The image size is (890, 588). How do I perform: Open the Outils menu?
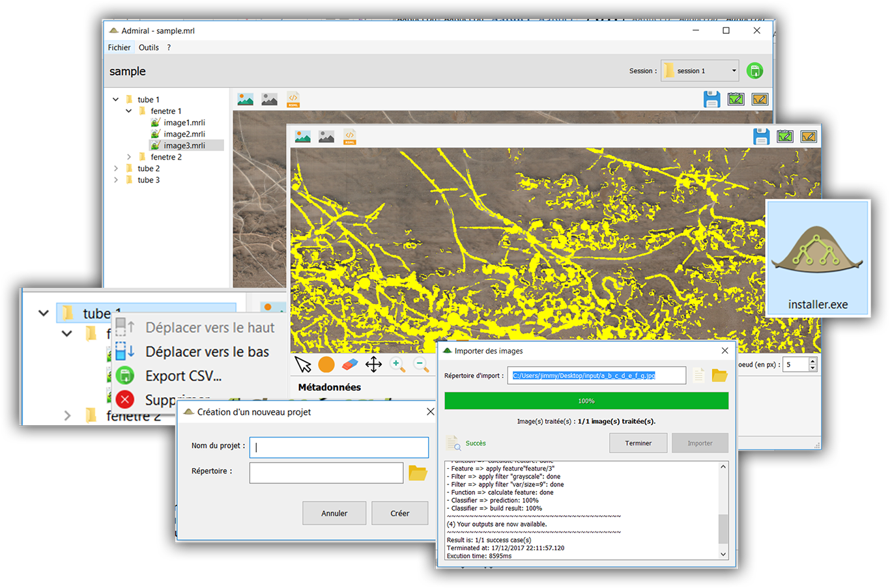coord(149,48)
